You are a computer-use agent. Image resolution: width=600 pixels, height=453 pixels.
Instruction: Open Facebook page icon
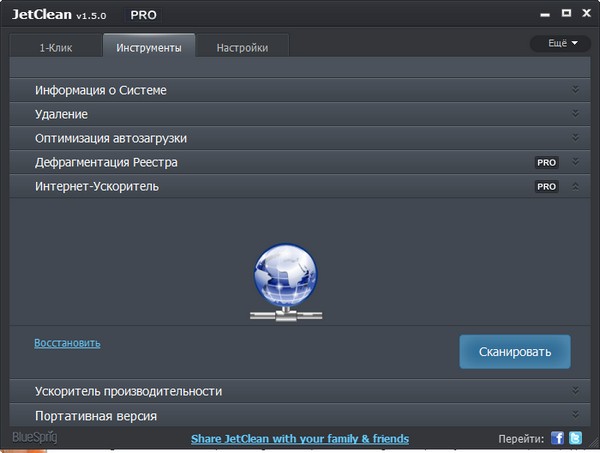pos(557,438)
